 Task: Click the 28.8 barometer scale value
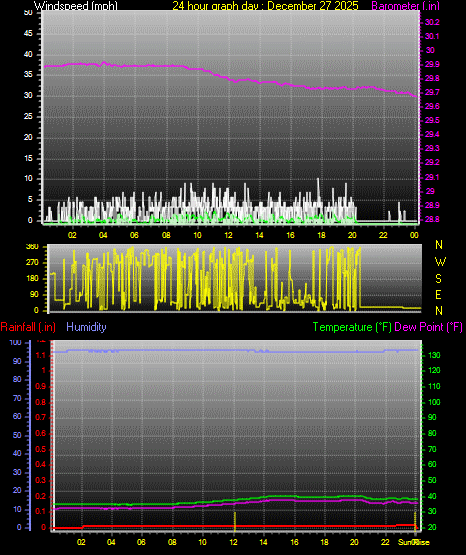[x=432, y=219]
